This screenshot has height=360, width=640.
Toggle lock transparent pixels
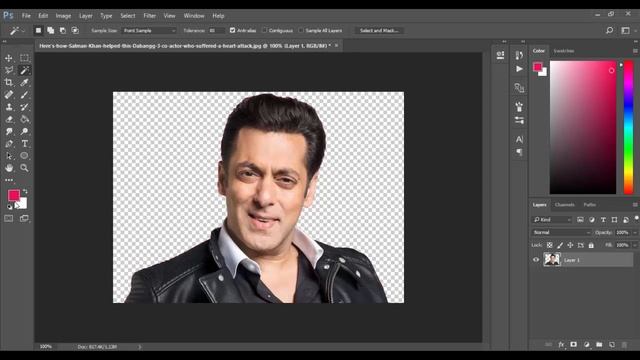(549, 245)
